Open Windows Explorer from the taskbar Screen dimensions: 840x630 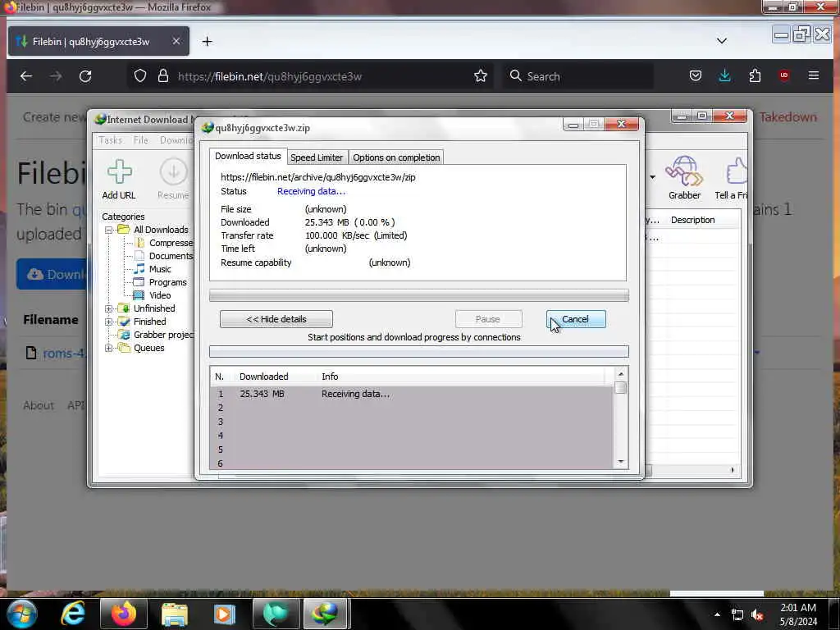(175, 614)
